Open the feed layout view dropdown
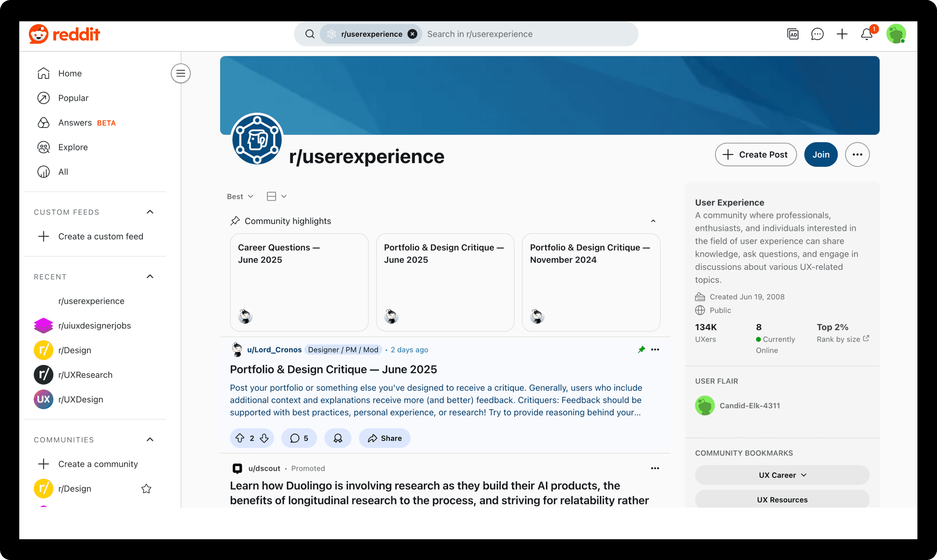 tap(277, 197)
